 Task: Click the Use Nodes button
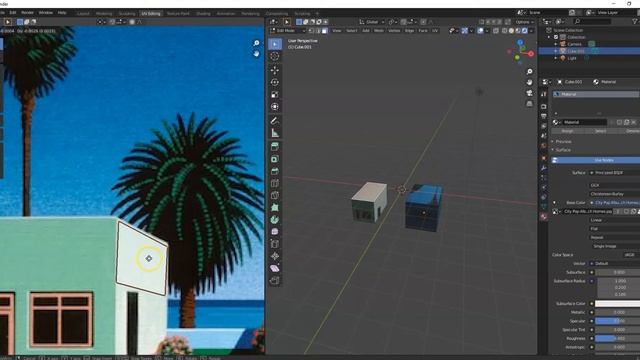[596, 160]
